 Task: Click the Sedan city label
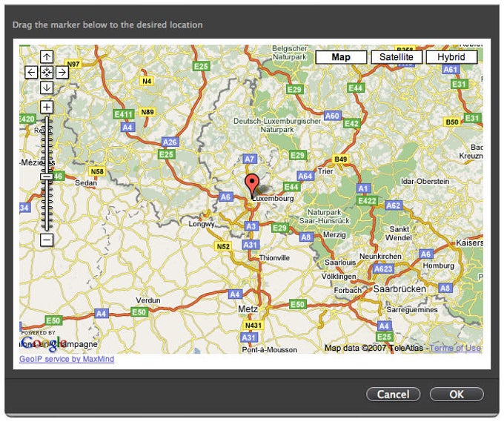coord(86,183)
